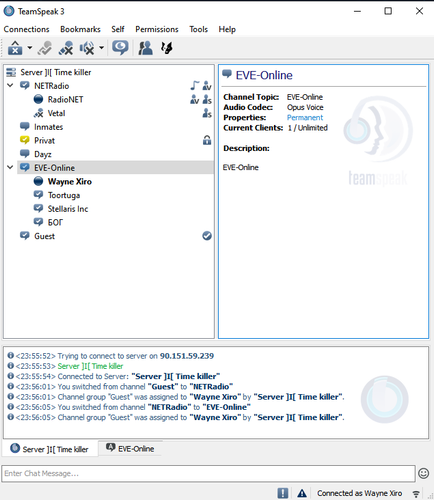Toggle speakers mute in the toolbar
434x500 pixels.
(x=87, y=48)
